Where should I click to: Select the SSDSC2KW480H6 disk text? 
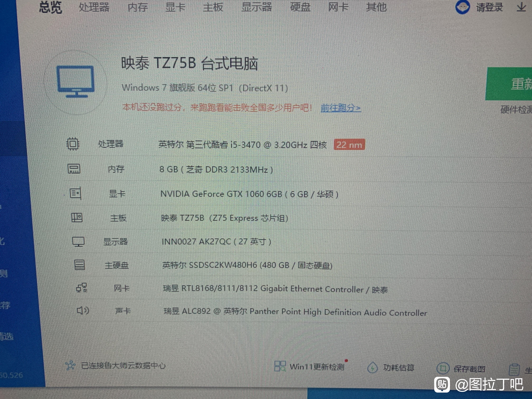248,265
